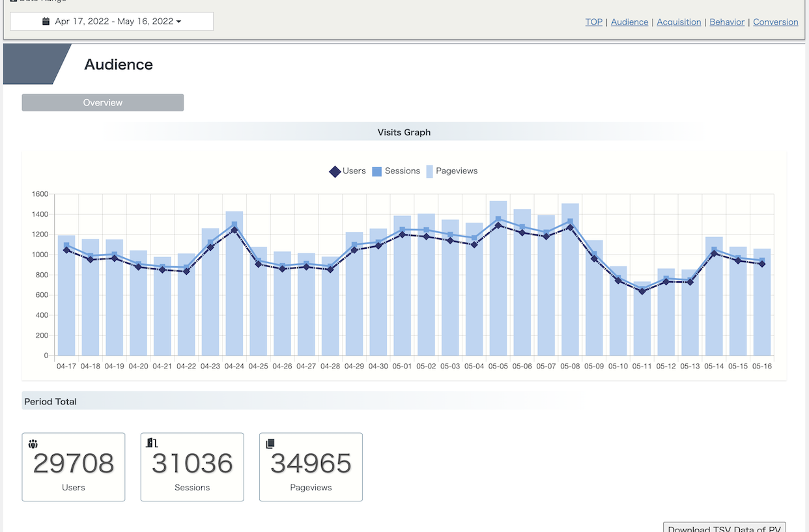Toggle the Pageviews series in chart legend
Viewport: 809px width, 532px height.
[x=452, y=171]
